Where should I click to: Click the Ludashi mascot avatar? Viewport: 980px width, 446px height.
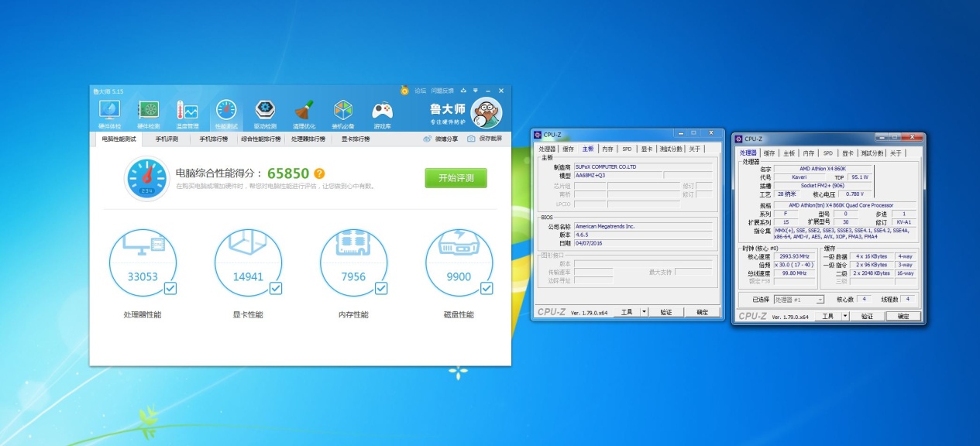487,114
